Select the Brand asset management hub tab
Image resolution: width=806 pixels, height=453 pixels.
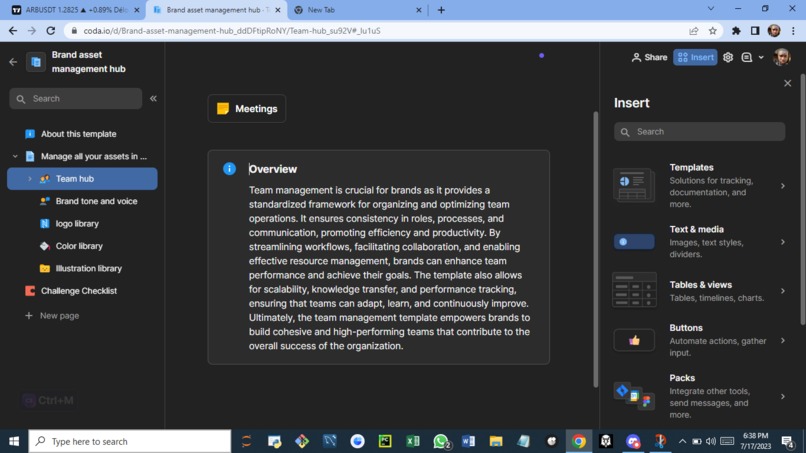tap(217, 10)
